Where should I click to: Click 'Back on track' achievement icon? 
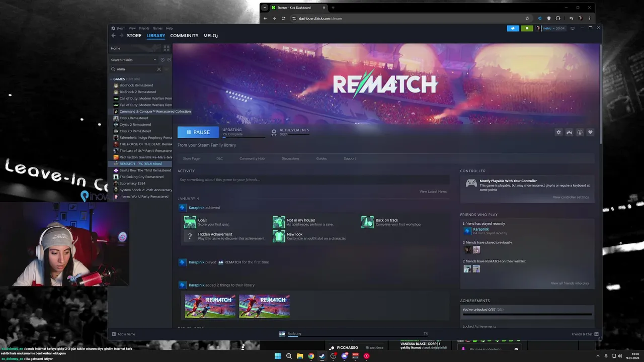pyautogui.click(x=367, y=222)
